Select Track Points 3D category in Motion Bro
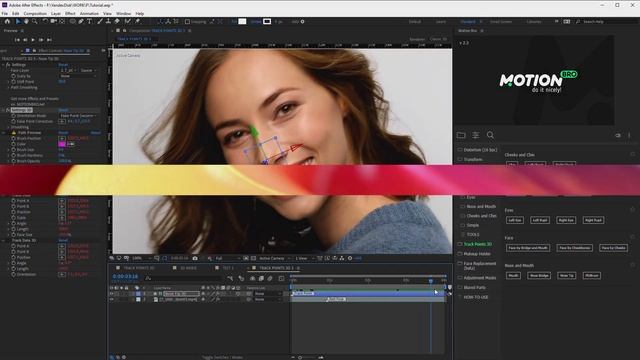Viewport: 640px width, 360px height. pyautogui.click(x=478, y=244)
